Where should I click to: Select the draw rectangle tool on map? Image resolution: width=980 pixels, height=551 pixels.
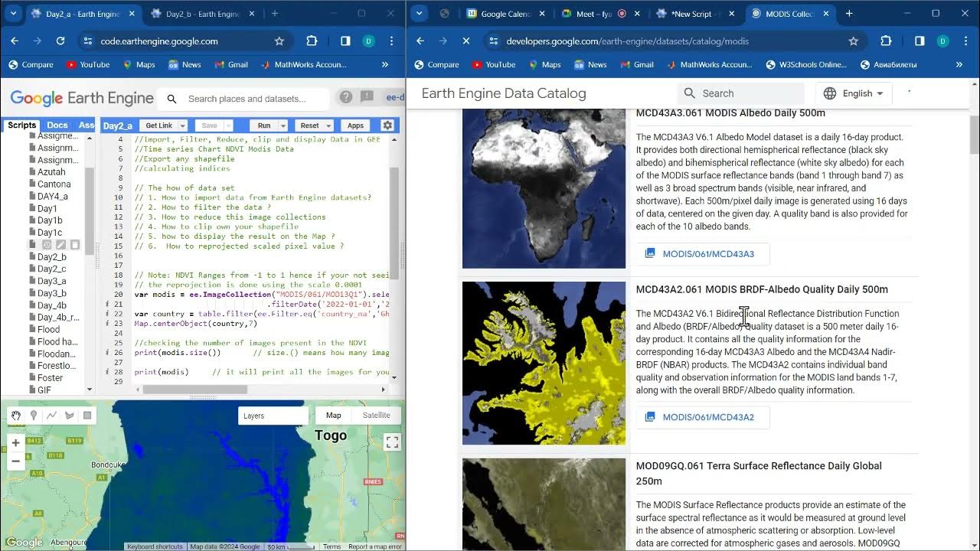(87, 416)
